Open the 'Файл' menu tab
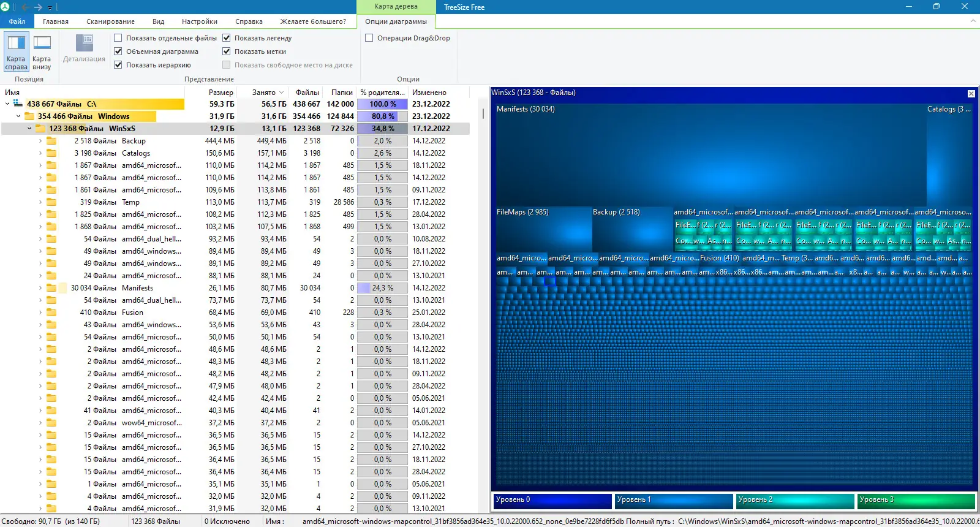This screenshot has width=980, height=527. point(17,21)
